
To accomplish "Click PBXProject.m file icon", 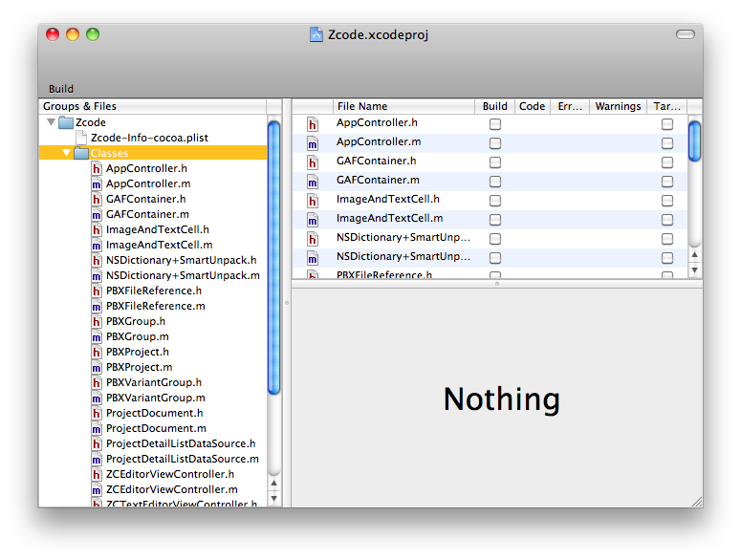I will pos(97,367).
